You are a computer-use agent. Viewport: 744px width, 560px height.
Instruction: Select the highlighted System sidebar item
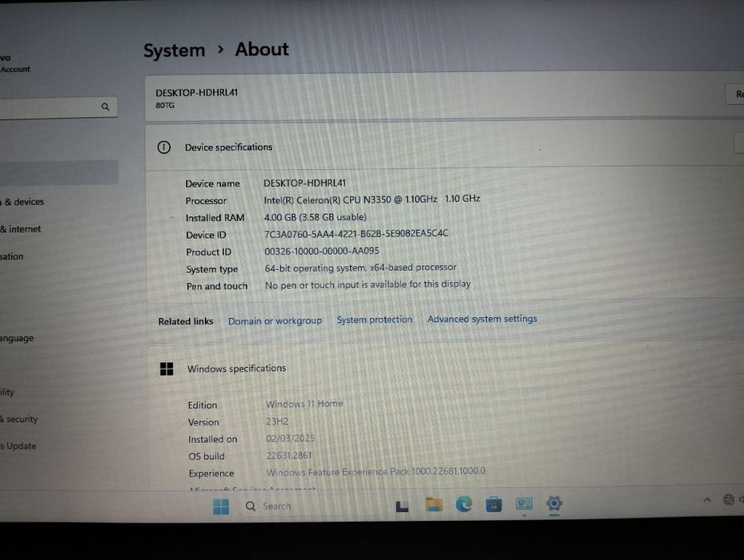point(58,173)
